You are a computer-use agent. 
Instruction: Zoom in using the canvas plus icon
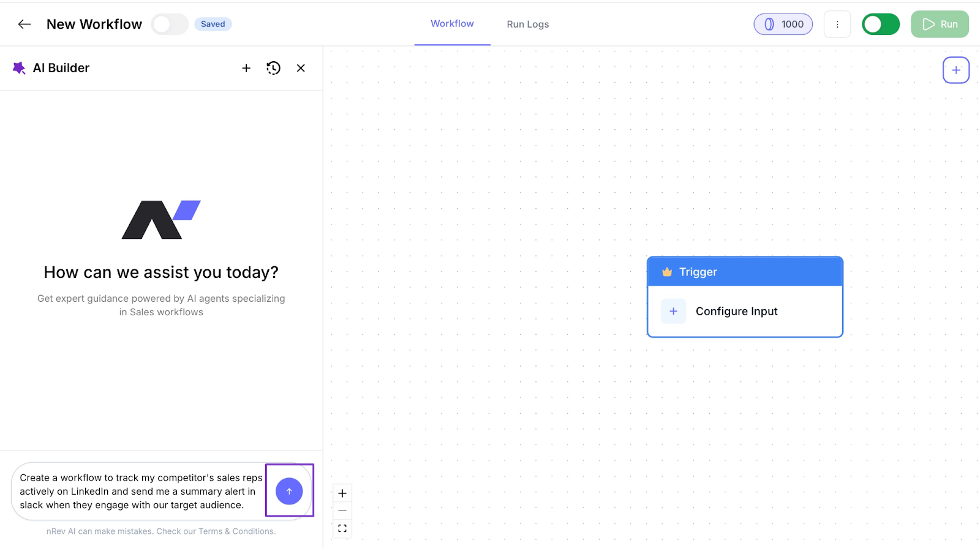[x=342, y=493]
